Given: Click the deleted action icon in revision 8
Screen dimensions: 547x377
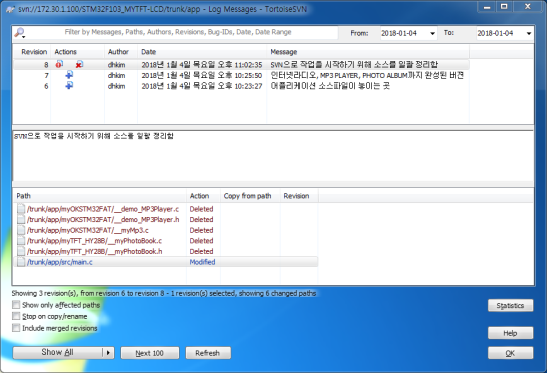Looking at the screenshot, I should [x=80, y=64].
